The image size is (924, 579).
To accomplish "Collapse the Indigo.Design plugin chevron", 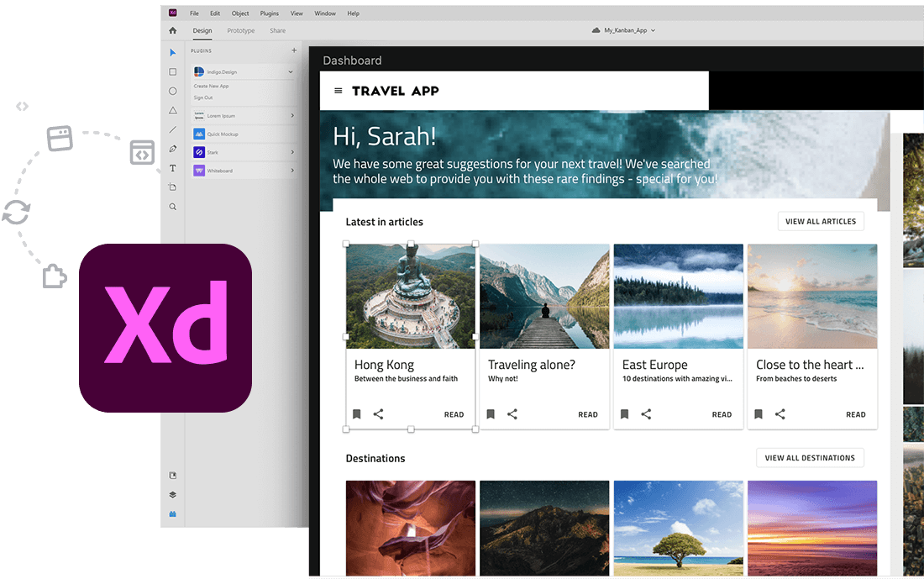I will point(291,72).
